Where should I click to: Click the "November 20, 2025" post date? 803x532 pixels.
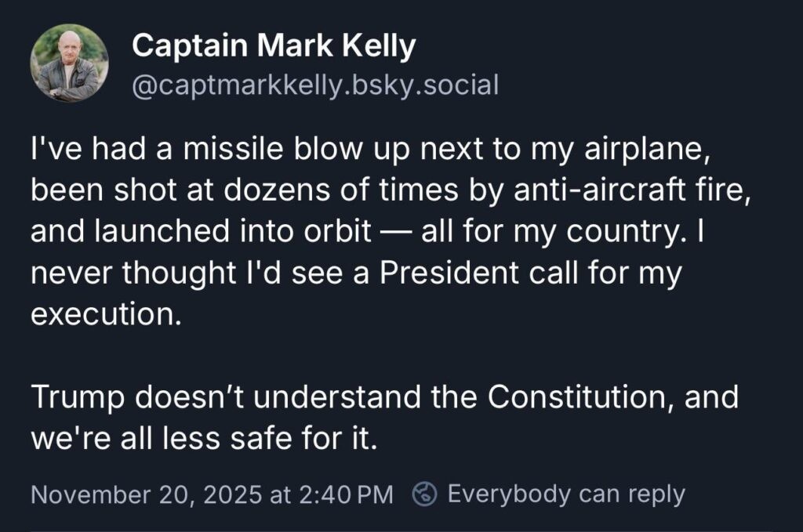(x=132, y=494)
